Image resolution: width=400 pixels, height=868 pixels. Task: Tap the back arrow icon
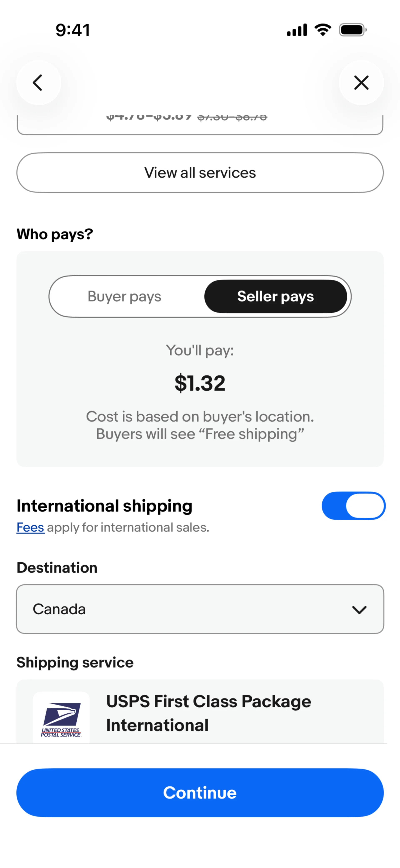point(38,83)
